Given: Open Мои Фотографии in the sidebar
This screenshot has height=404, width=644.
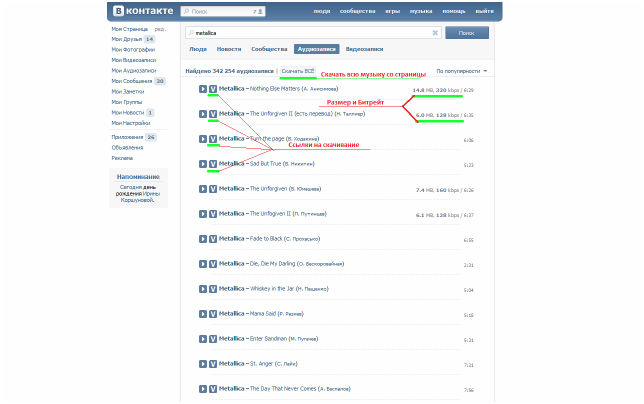Looking at the screenshot, I should point(133,50).
